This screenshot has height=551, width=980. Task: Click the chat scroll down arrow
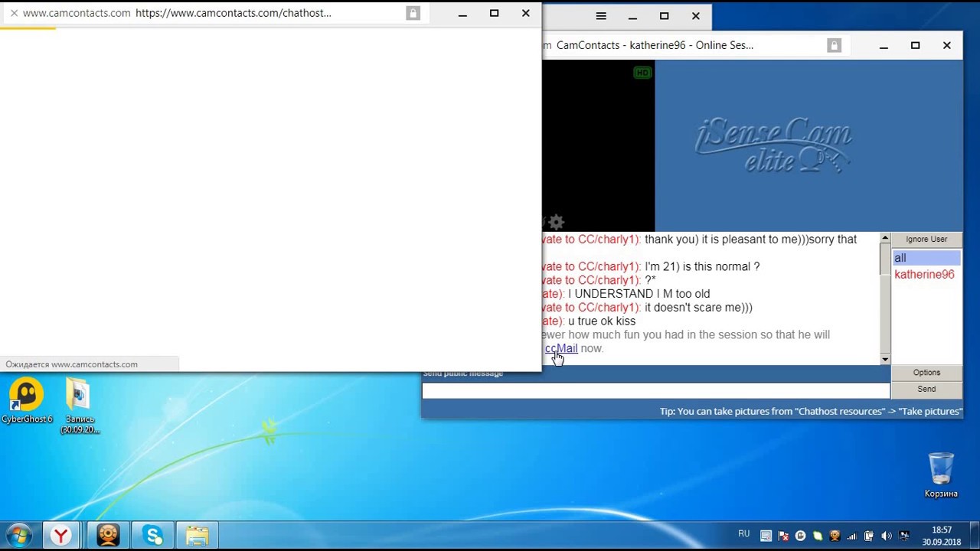(885, 359)
